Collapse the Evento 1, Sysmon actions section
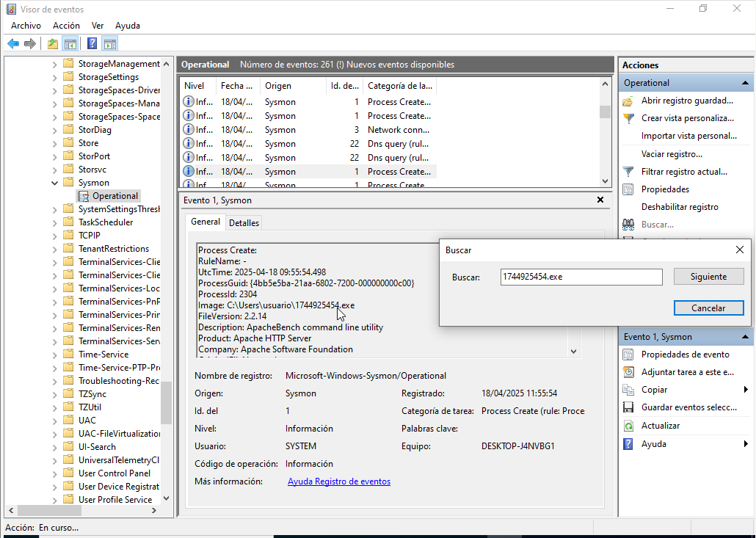This screenshot has width=756, height=538. (745, 337)
